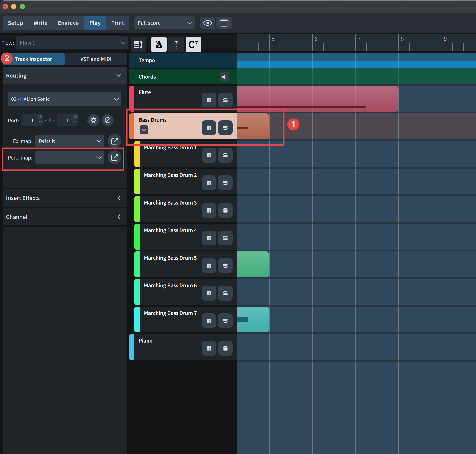
Task: Click the track height adjust icon
Action: pyautogui.click(x=138, y=45)
